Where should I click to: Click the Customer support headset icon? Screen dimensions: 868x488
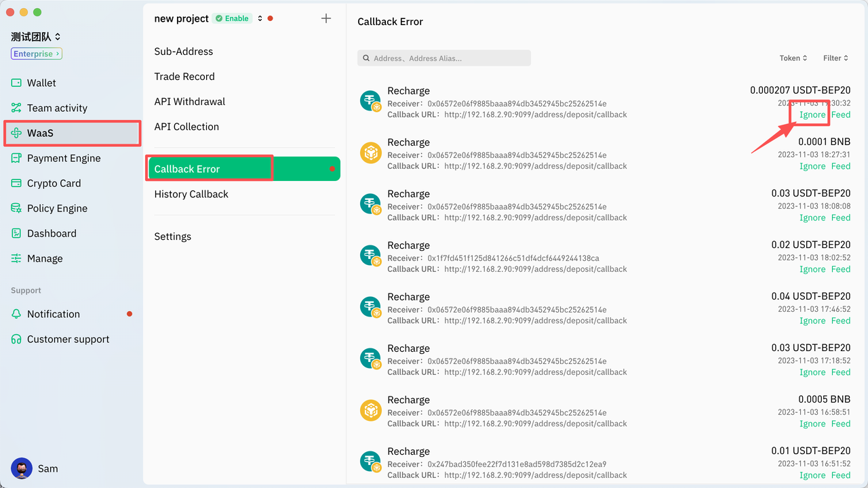pos(16,339)
